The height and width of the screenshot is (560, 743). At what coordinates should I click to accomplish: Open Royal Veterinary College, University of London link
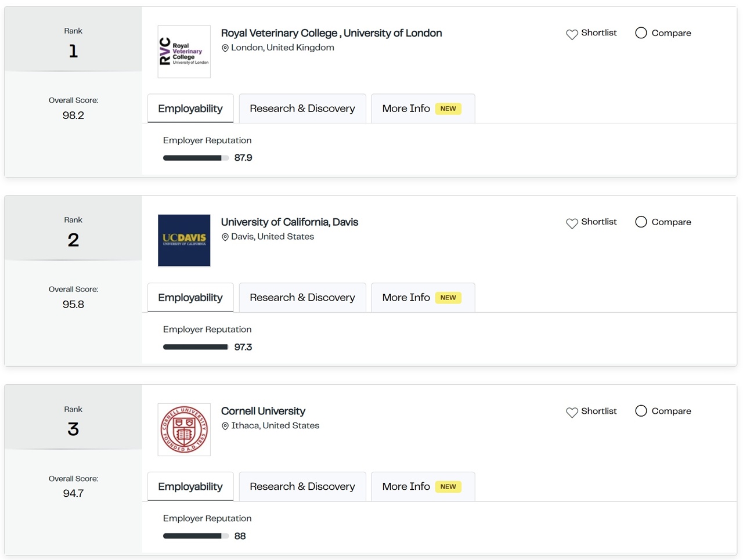tap(331, 33)
